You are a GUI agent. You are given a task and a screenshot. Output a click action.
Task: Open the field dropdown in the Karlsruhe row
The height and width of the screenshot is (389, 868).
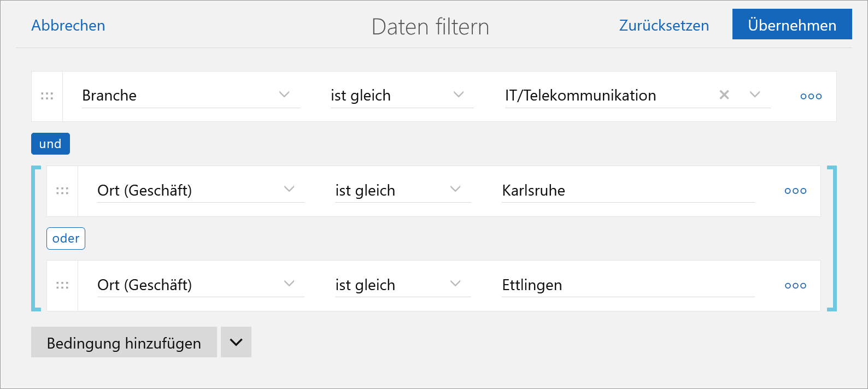(289, 189)
